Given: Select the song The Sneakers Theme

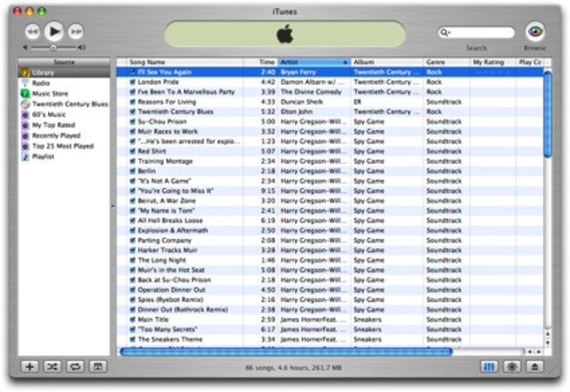Looking at the screenshot, I should pyautogui.click(x=170, y=339).
